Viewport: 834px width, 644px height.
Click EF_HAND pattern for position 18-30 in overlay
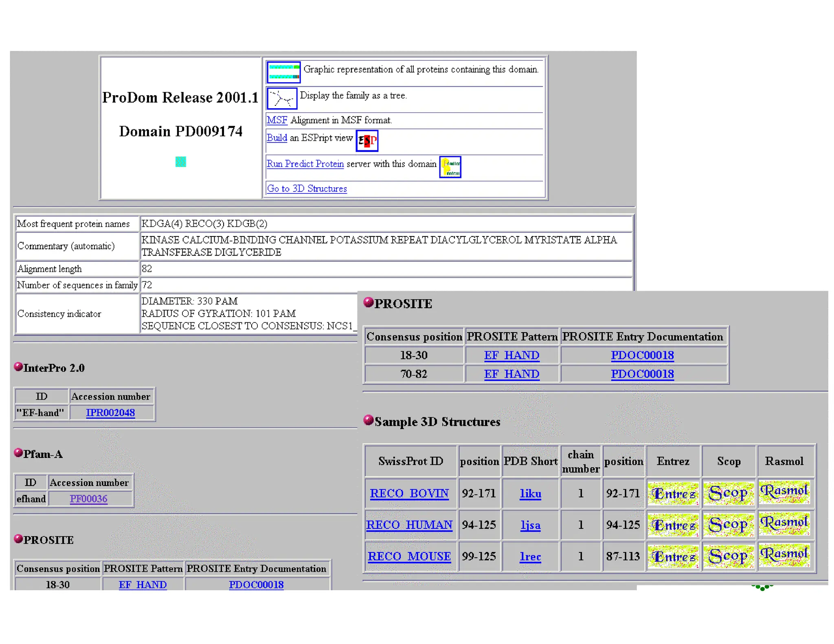point(511,355)
